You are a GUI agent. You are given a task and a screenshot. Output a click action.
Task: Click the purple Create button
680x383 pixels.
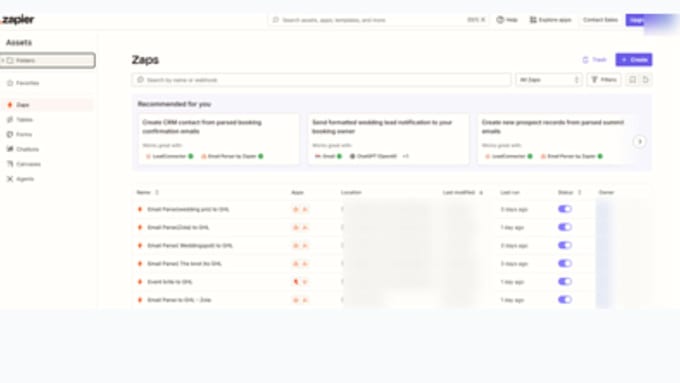pyautogui.click(x=634, y=60)
